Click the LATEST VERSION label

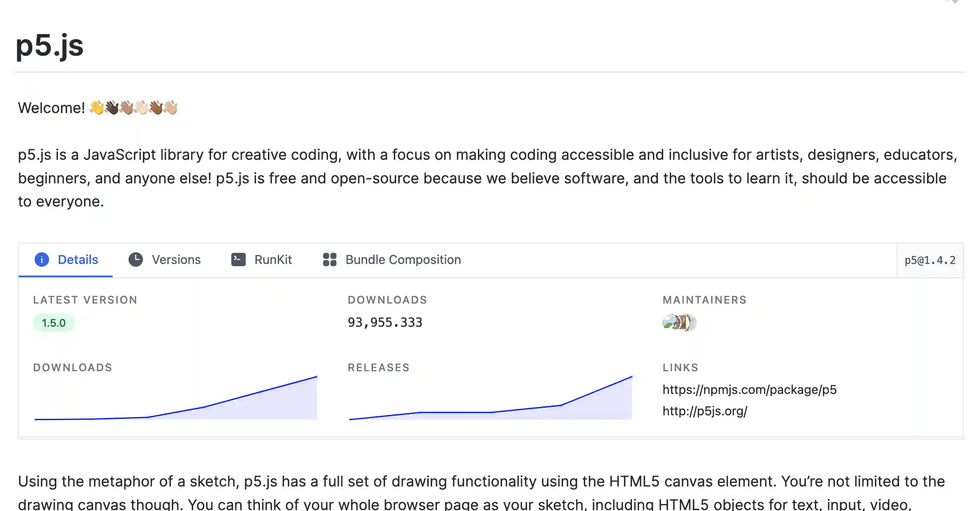click(x=85, y=300)
